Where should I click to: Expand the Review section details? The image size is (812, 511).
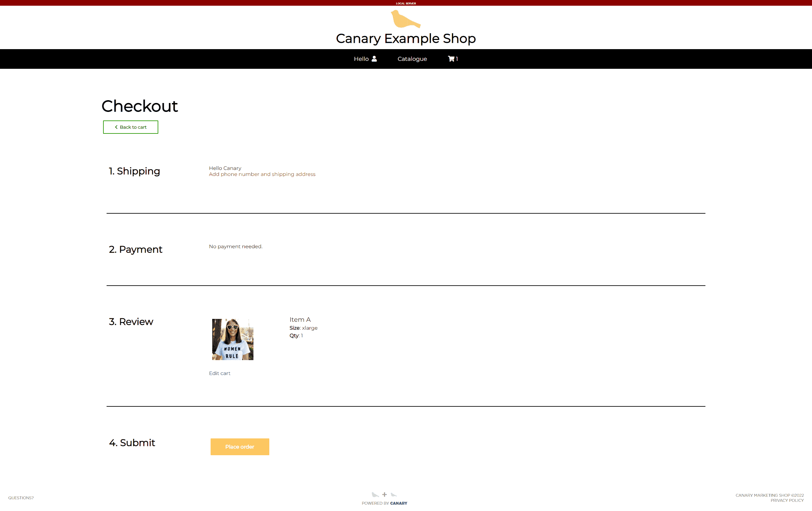[131, 321]
